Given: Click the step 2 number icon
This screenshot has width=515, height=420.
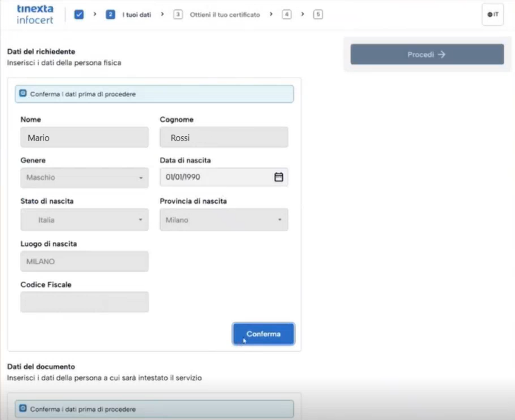Looking at the screenshot, I should (110, 15).
